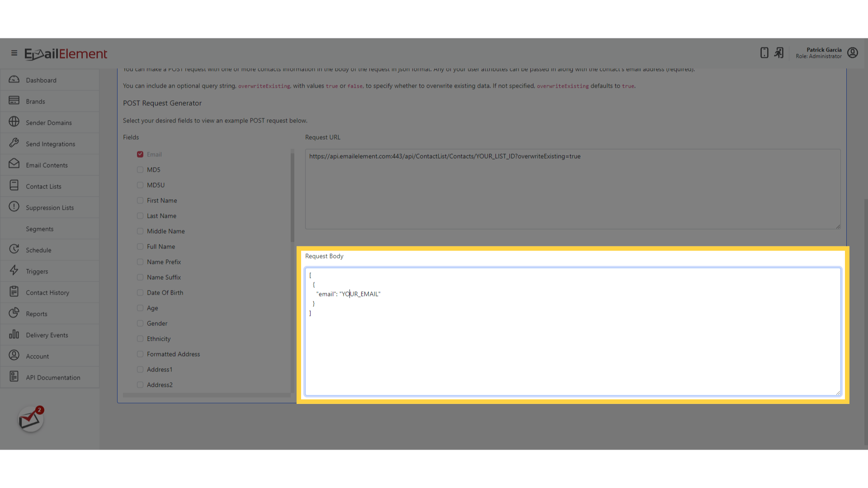The height and width of the screenshot is (488, 868).
Task: Check the Middle Name field
Action: coord(140,231)
